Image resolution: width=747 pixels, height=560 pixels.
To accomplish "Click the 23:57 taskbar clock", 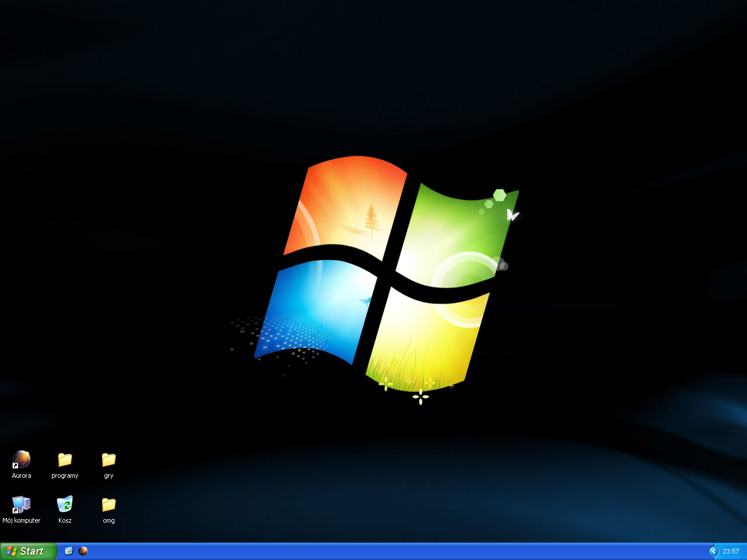I will [731, 551].
